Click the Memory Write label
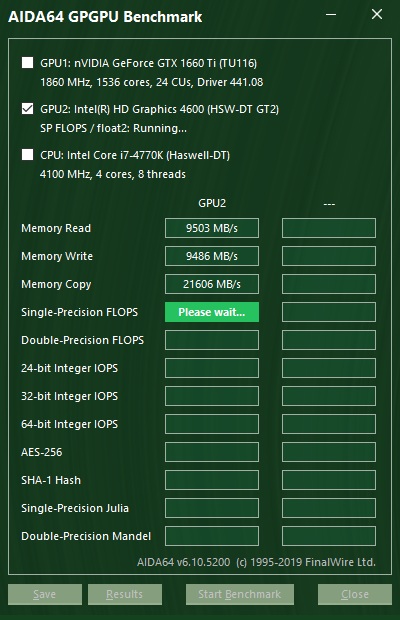Image resolution: width=400 pixels, height=620 pixels. point(57,256)
